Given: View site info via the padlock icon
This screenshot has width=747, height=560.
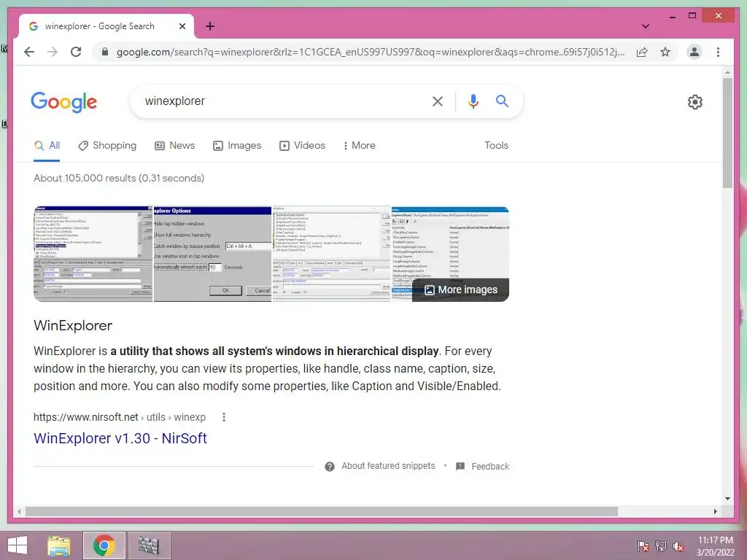Looking at the screenshot, I should [x=105, y=52].
